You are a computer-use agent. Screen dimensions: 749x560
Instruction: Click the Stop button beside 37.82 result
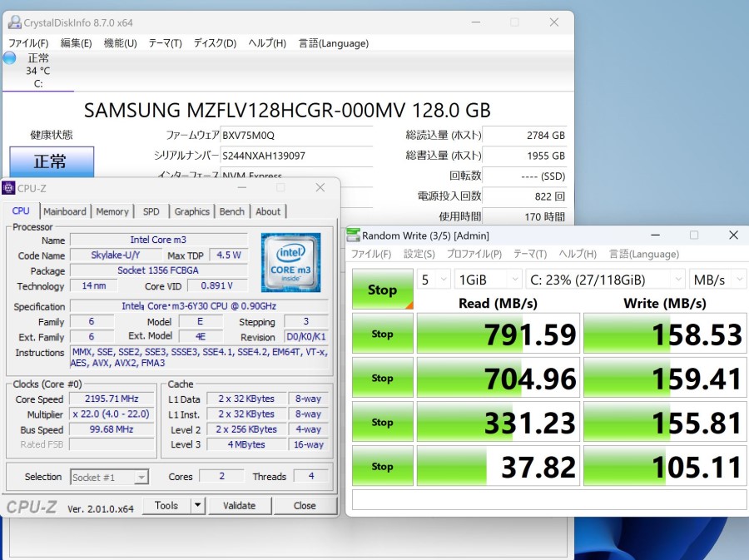point(383,466)
